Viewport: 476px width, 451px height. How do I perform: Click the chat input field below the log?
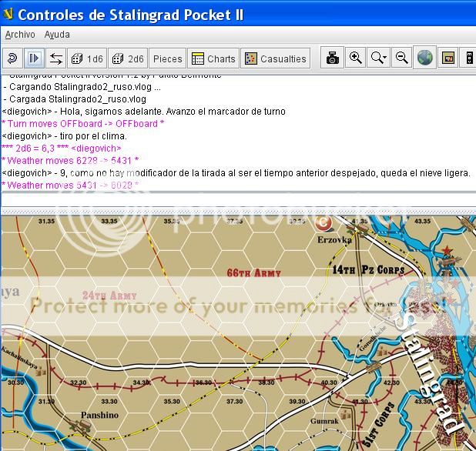click(238, 199)
